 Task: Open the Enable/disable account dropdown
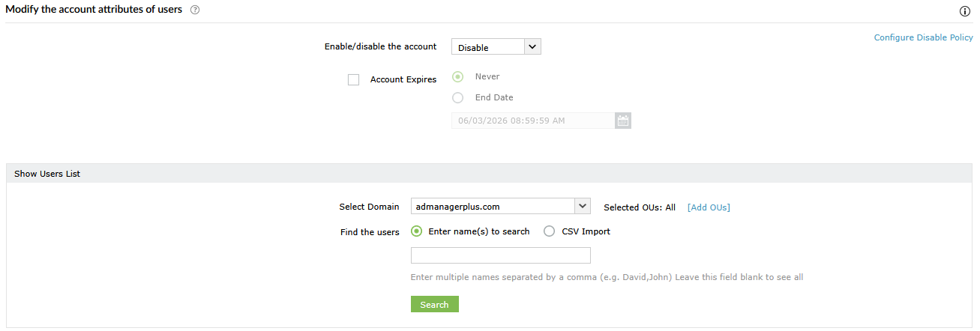click(496, 47)
